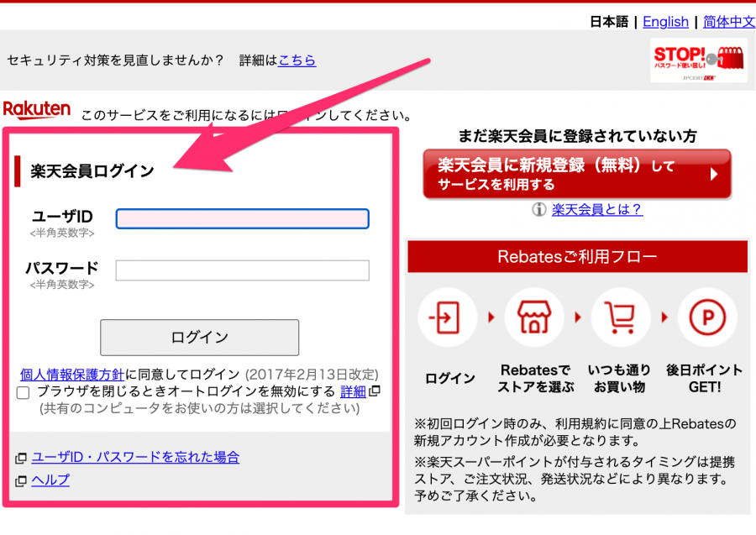
Task: Click the login step icon in Rebates flow
Action: (x=447, y=317)
